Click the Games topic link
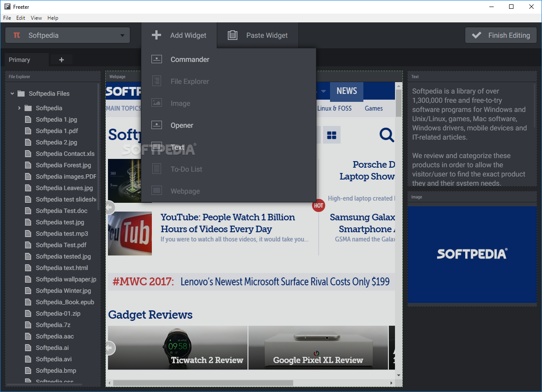Viewport: 542px width, 392px height. click(374, 108)
